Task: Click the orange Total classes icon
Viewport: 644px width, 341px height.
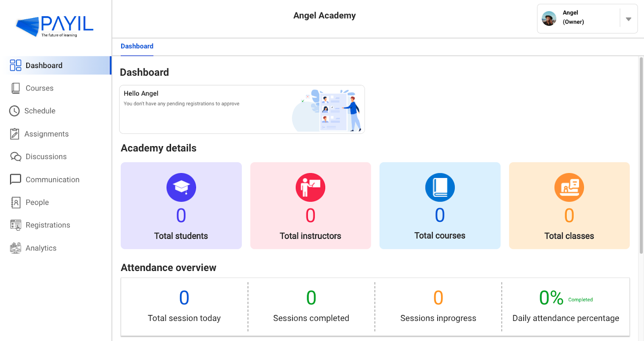Action: [x=569, y=188]
